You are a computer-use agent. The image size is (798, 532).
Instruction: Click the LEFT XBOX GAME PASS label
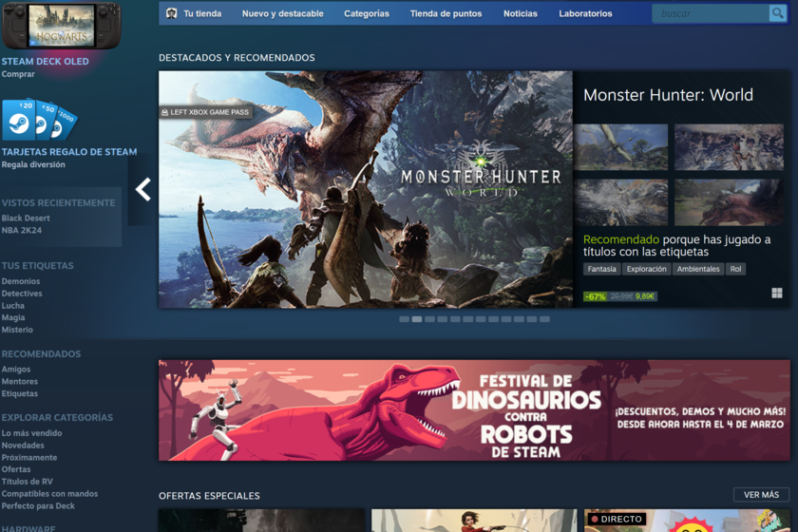205,112
